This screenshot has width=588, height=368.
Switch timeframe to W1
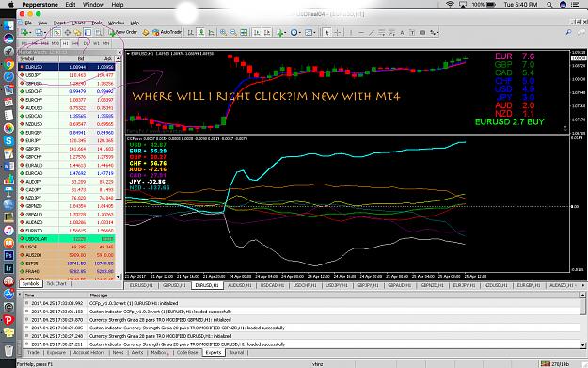[x=96, y=43]
